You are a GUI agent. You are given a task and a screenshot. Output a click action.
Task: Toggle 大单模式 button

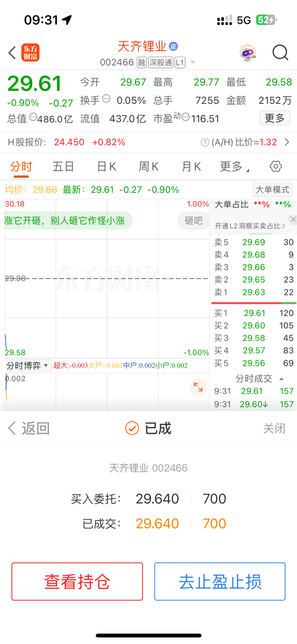tap(273, 190)
